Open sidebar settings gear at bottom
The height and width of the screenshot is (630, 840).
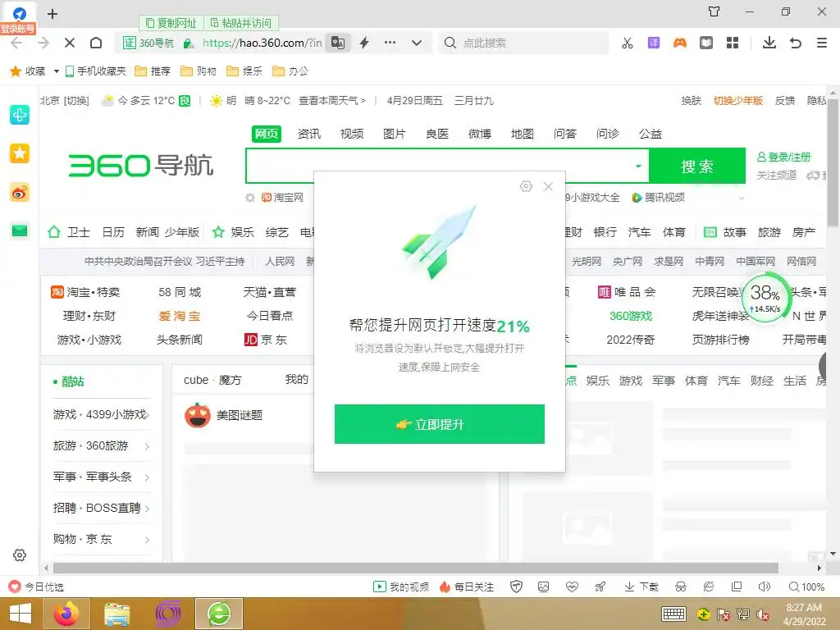click(x=20, y=555)
